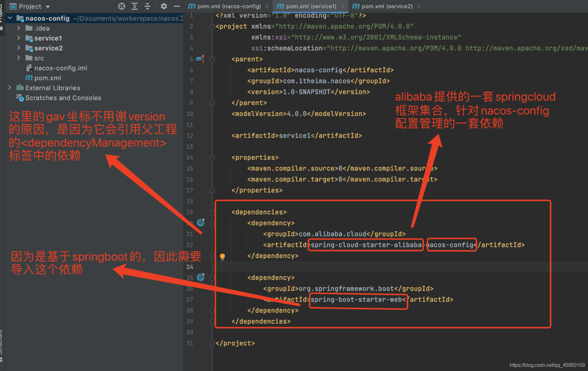The width and height of the screenshot is (588, 371).
Task: Fold the properties block at line 14
Action: click(212, 158)
